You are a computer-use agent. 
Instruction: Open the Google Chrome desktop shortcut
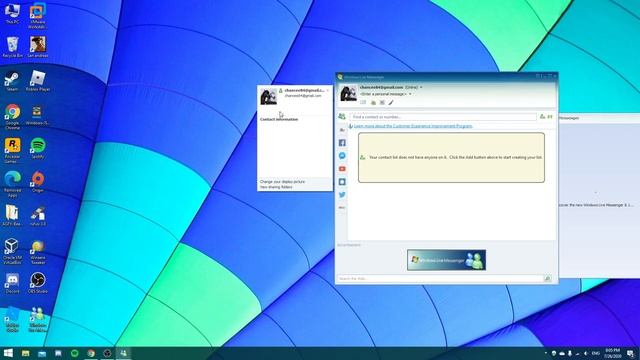pos(13,117)
